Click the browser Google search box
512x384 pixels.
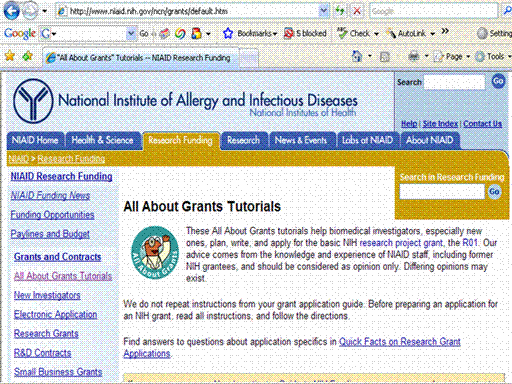[433, 11]
